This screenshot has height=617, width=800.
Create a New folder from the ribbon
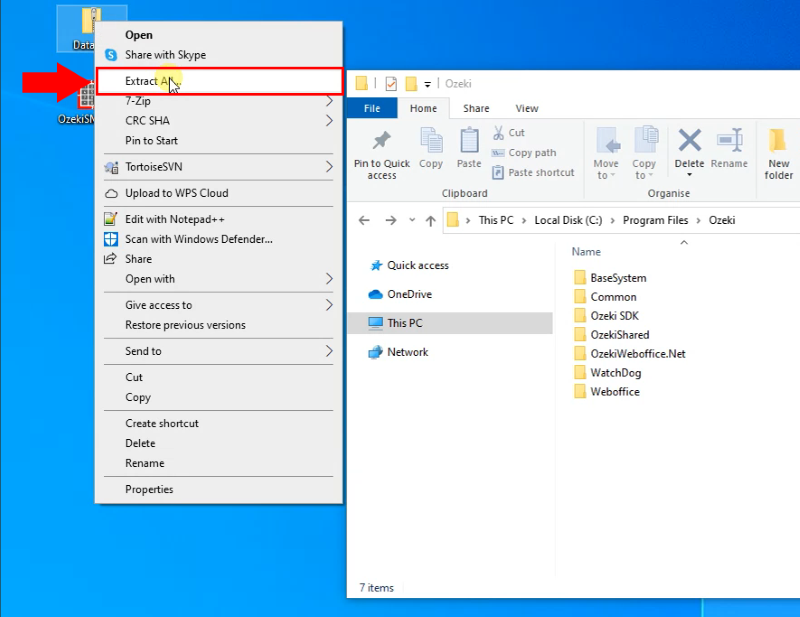(778, 153)
